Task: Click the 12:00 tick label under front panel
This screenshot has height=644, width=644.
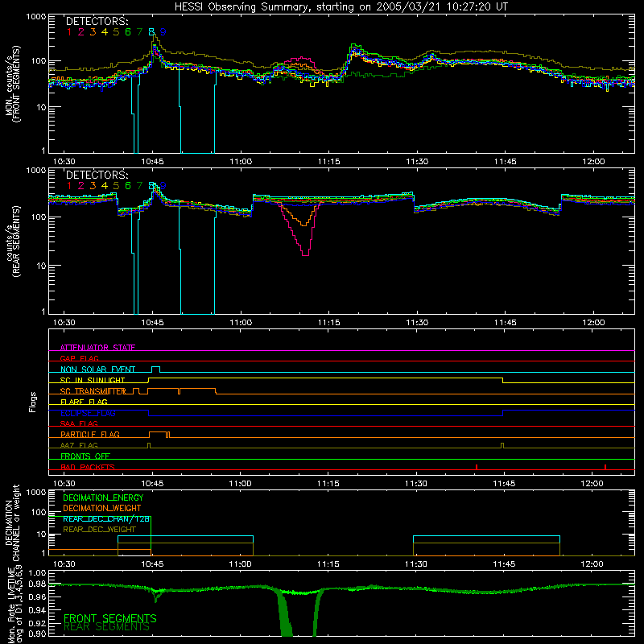Action: 593,162
